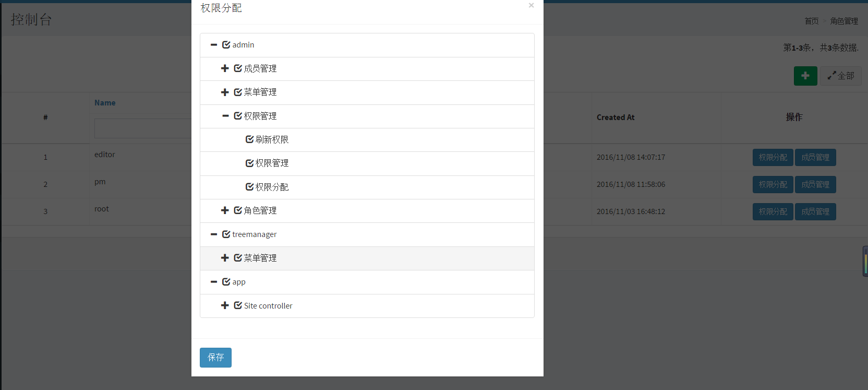Viewport: 868px width, 390px height.
Task: Click the date 2016/11/08 14:07:17
Action: pyautogui.click(x=631, y=157)
